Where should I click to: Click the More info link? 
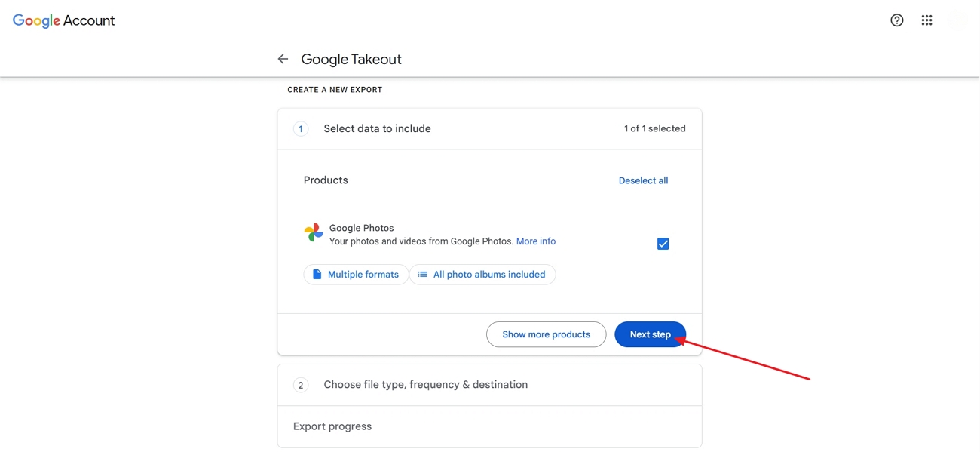pos(535,241)
